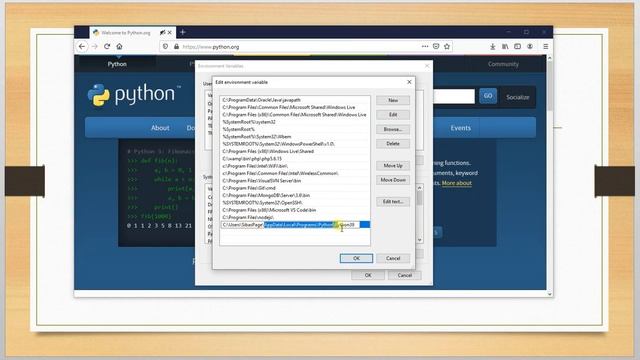Open the Firefox home page icon
Screen dimensions: 640x360
[119, 47]
